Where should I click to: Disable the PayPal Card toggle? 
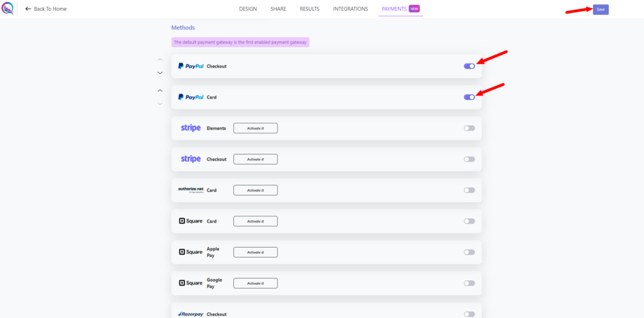pos(469,97)
